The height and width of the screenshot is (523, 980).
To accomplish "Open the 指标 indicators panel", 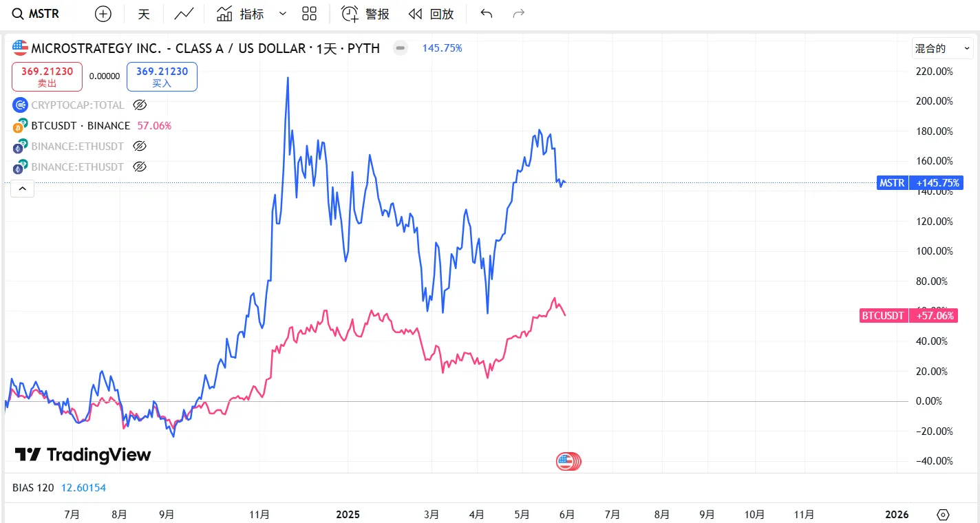I will (x=240, y=14).
